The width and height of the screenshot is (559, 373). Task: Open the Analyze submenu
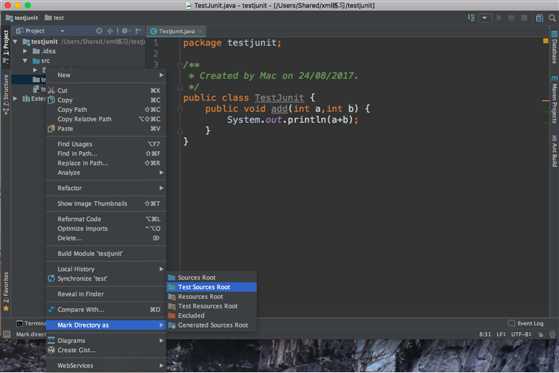[x=107, y=173]
